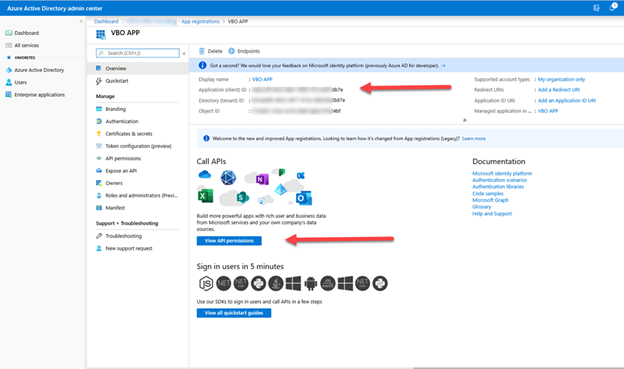Click the Azure Active Directory diamond icon
The image size is (624, 369).
click(9, 70)
